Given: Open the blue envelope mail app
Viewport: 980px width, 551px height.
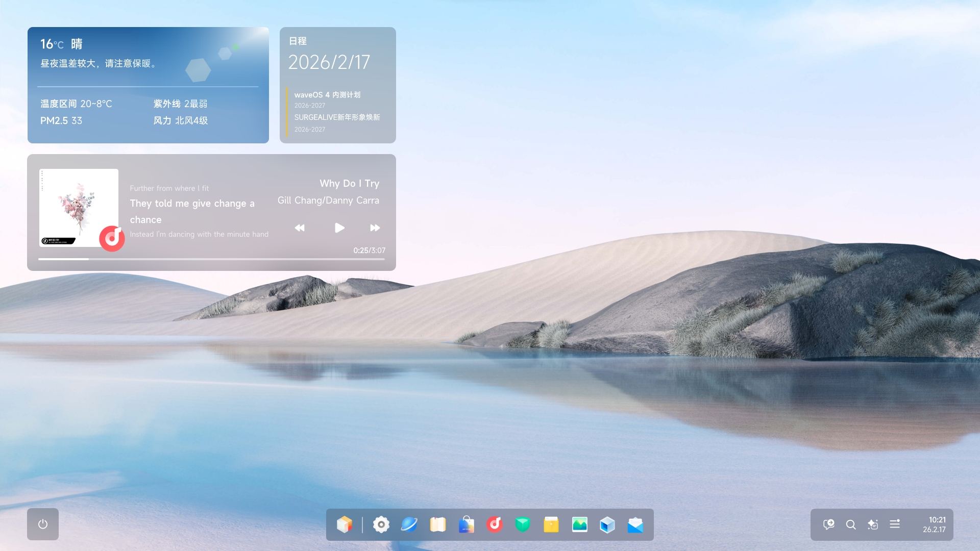Looking at the screenshot, I should pos(635,524).
